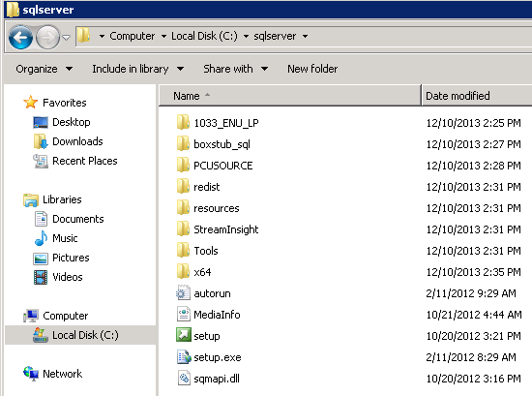Sort by the Date modified column header
This screenshot has width=532, height=396.
[477, 96]
